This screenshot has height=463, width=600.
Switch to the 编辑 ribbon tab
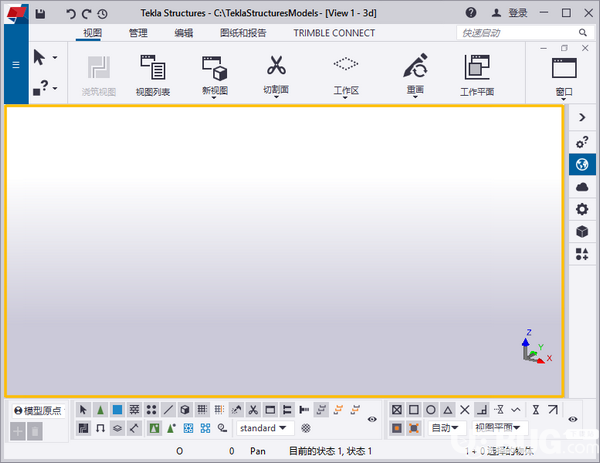point(184,33)
